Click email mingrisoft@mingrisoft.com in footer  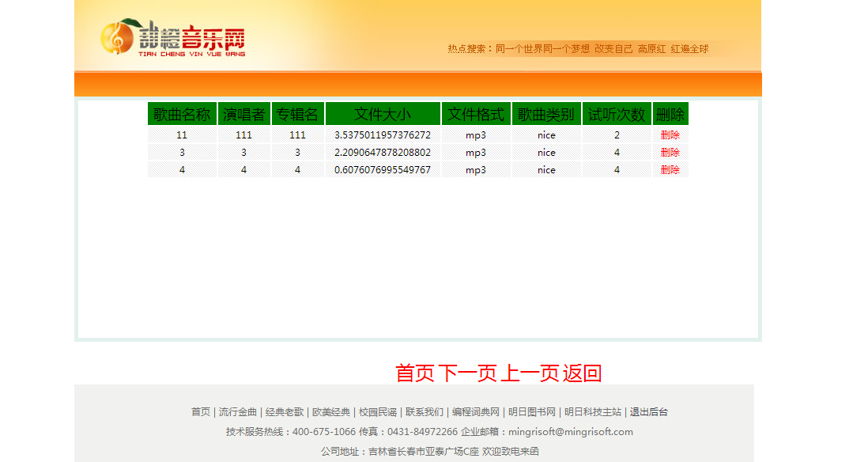click(570, 431)
